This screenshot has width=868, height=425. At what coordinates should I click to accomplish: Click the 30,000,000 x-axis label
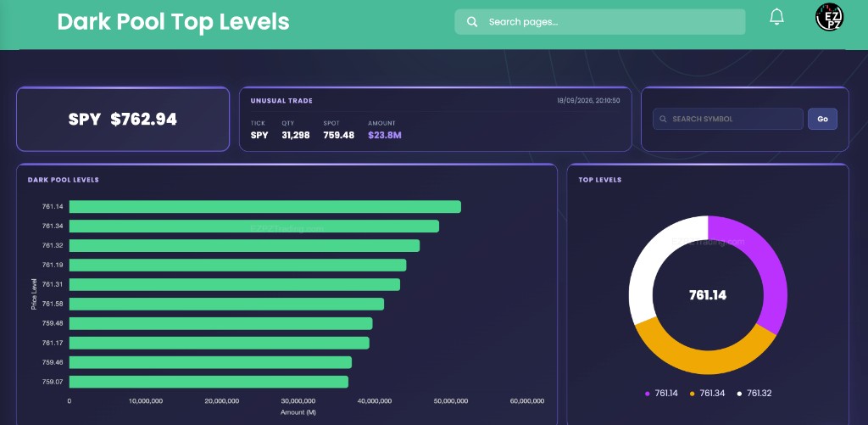pos(298,401)
